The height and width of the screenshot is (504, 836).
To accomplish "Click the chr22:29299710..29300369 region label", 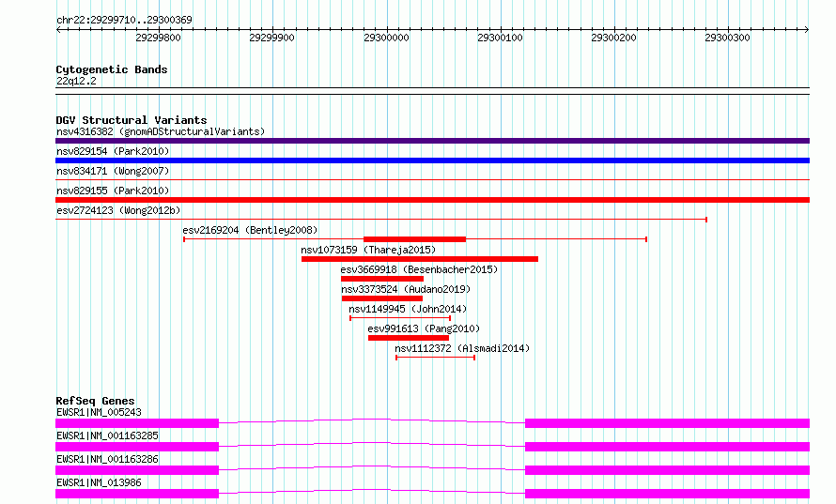I will pos(124,20).
